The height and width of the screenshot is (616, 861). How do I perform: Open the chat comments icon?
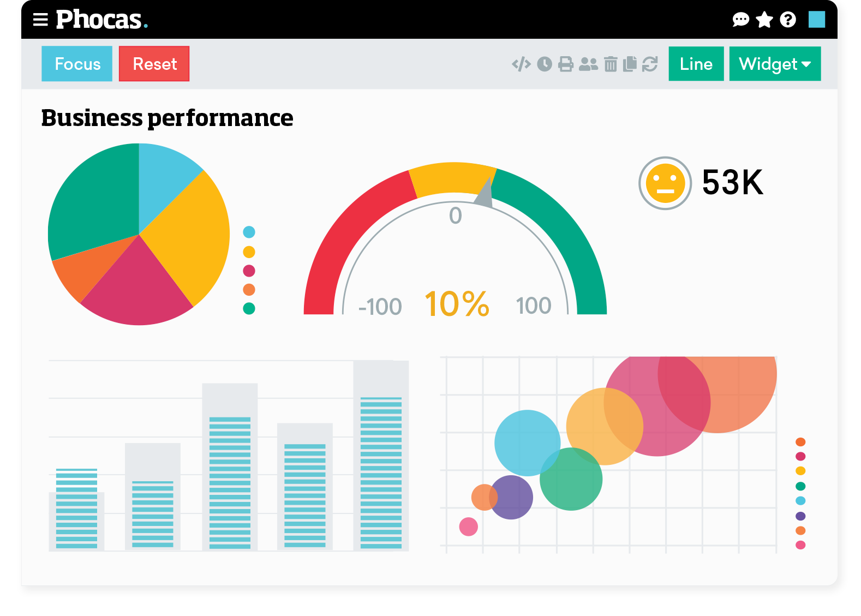tap(740, 20)
